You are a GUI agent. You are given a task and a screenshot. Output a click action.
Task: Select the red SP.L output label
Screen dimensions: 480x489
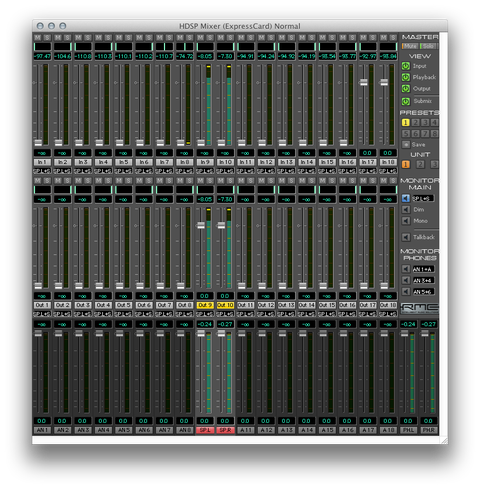coord(205,430)
